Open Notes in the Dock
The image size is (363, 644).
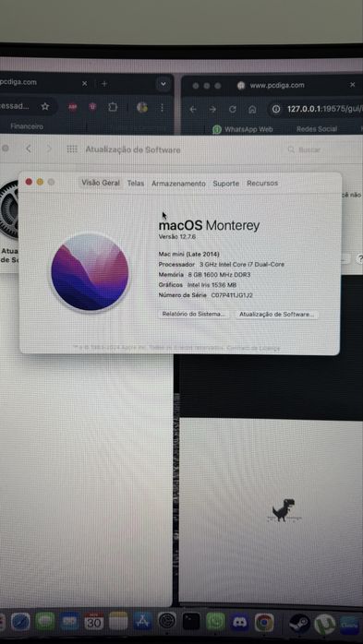(118, 622)
